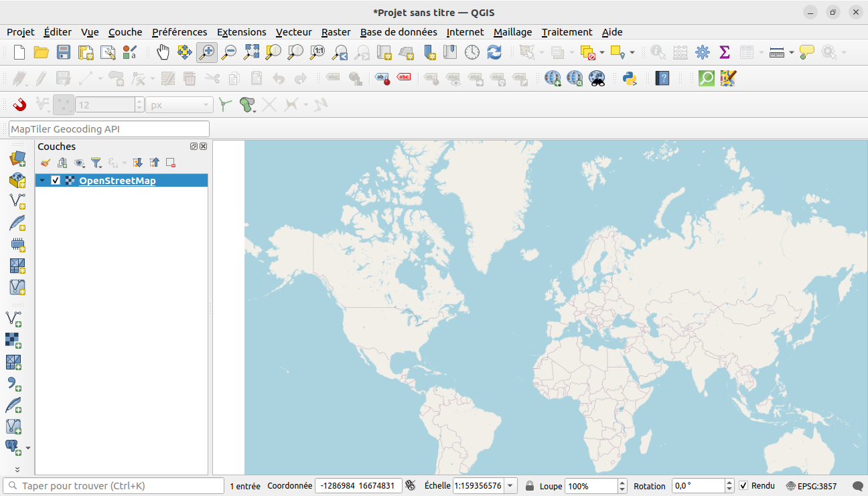
Task: Open the Échelle scale dropdown
Action: click(511, 486)
